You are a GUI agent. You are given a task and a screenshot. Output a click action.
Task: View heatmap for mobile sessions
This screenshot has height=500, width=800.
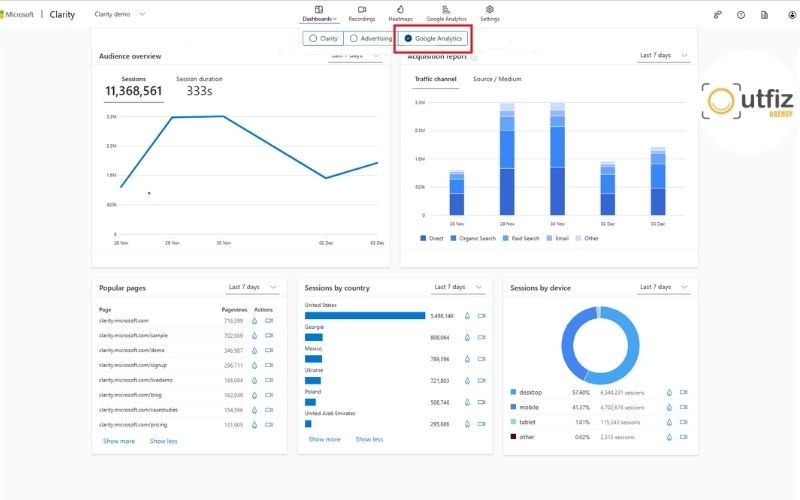669,407
